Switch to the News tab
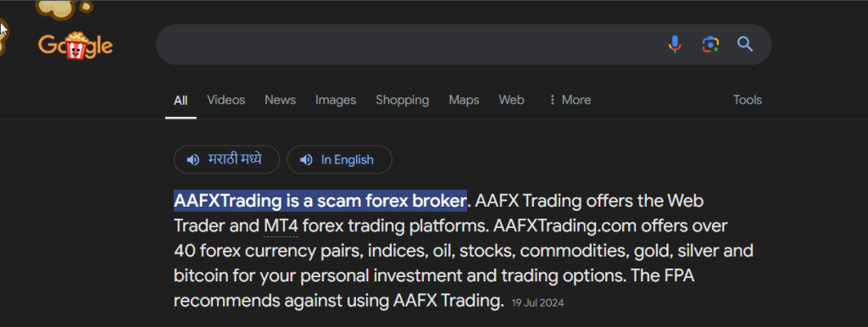Image resolution: width=868 pixels, height=327 pixels. pos(280,100)
